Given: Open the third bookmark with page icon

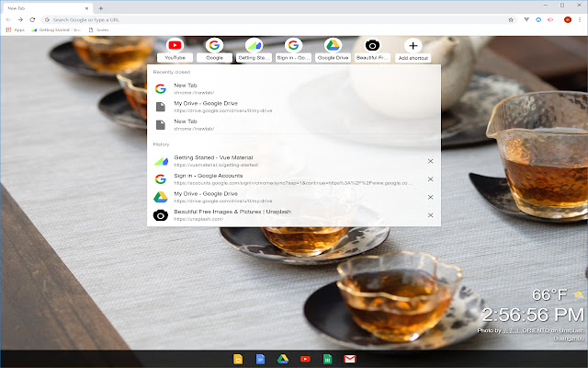Looking at the screenshot, I should [98, 30].
